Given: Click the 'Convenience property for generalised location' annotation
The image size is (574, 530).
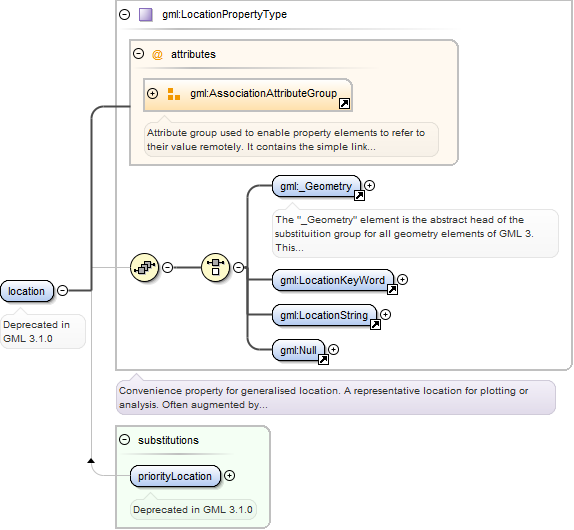Looking at the screenshot, I should [x=336, y=398].
